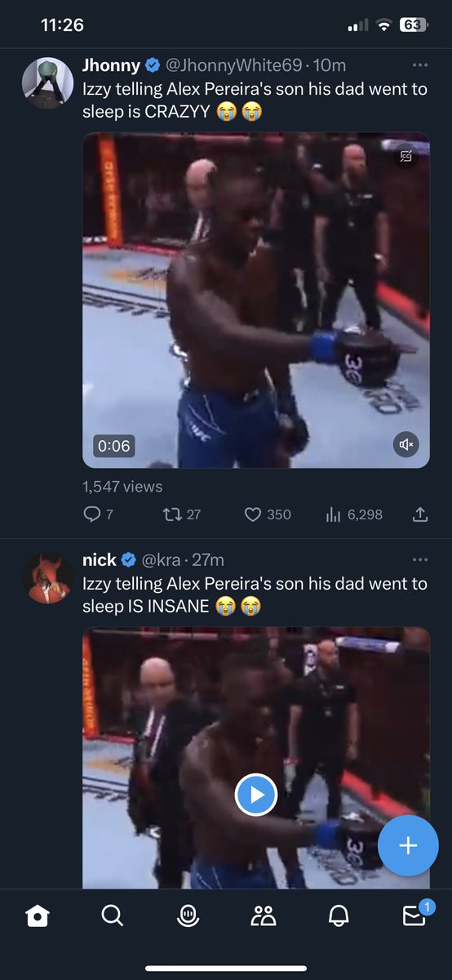
Task: Like Jhonny's tweet with 350 likes
Action: (253, 514)
